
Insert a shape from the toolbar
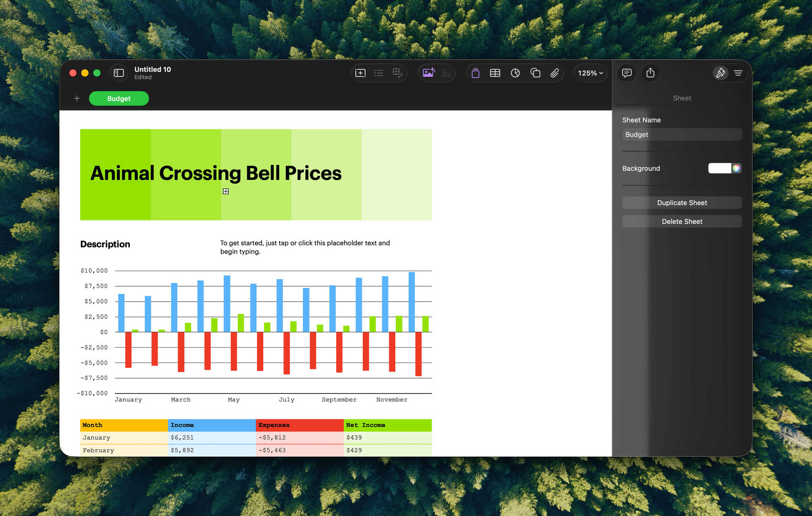[x=535, y=73]
